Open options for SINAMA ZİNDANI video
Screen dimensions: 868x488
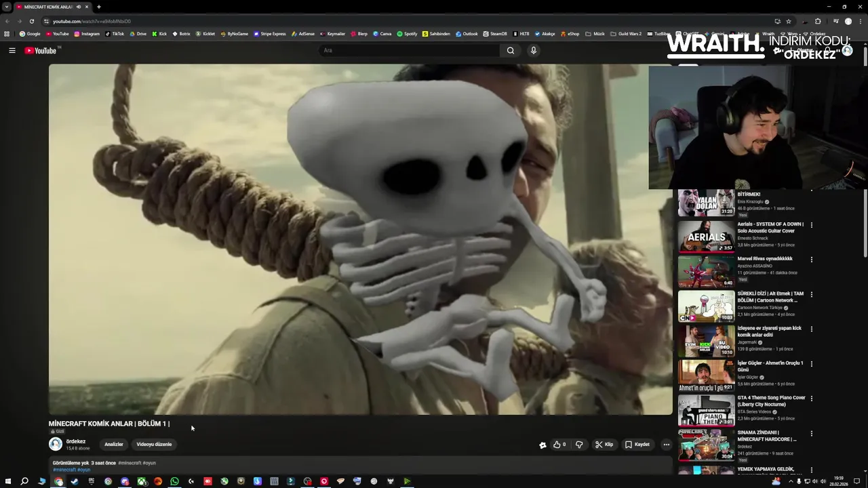(811, 434)
